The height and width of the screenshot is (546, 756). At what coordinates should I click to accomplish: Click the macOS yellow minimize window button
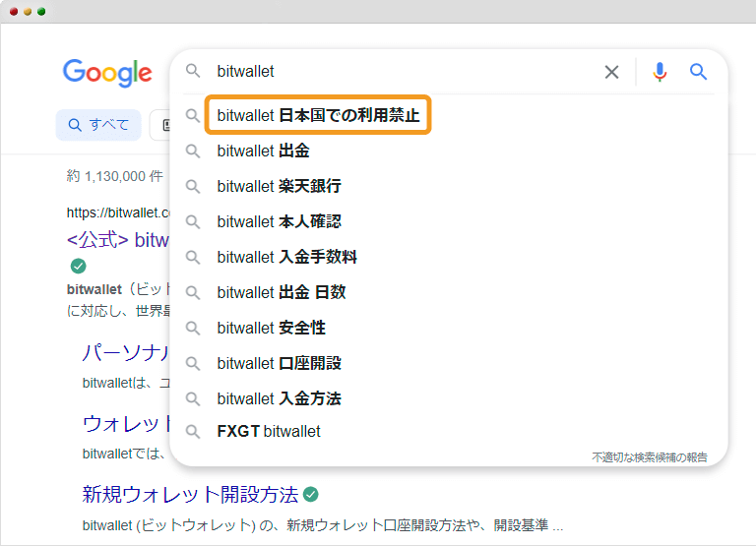(x=28, y=12)
